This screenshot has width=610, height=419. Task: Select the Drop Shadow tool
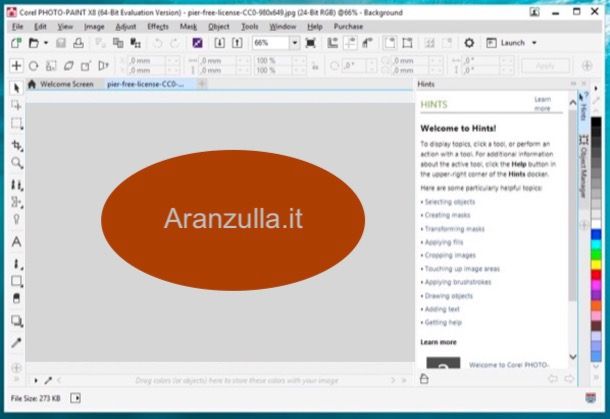click(x=17, y=321)
